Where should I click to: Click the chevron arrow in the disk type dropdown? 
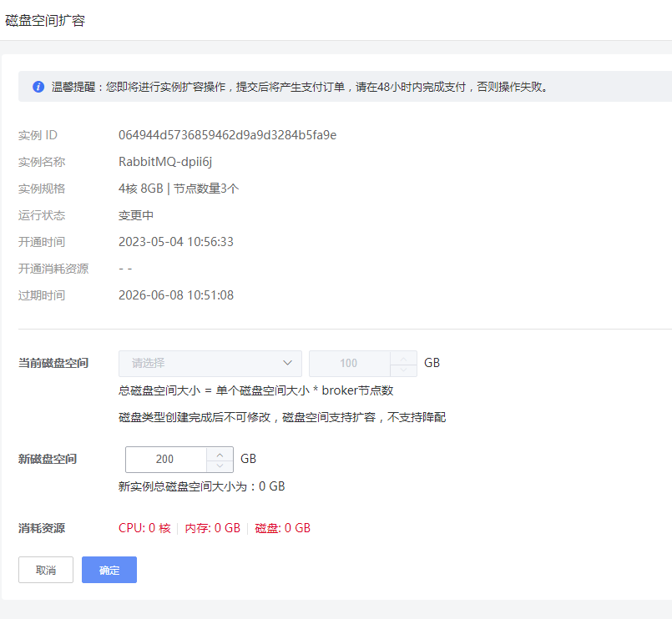click(x=287, y=363)
